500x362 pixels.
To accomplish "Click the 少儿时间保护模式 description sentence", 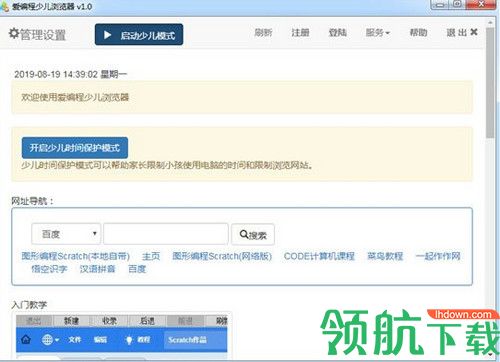I will coord(167,165).
